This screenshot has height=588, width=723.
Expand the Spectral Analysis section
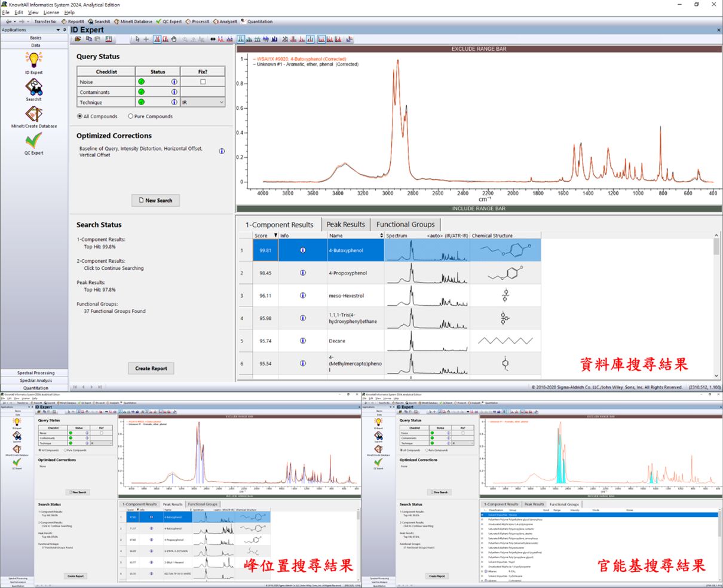click(35, 381)
